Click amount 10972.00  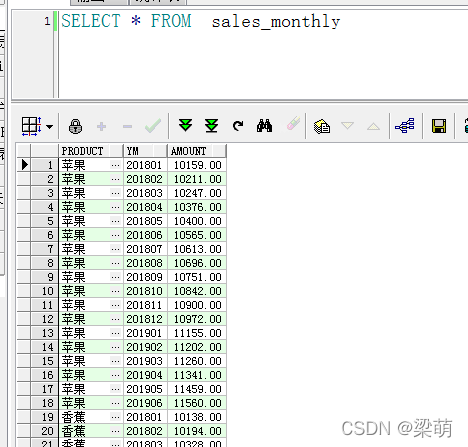197,319
